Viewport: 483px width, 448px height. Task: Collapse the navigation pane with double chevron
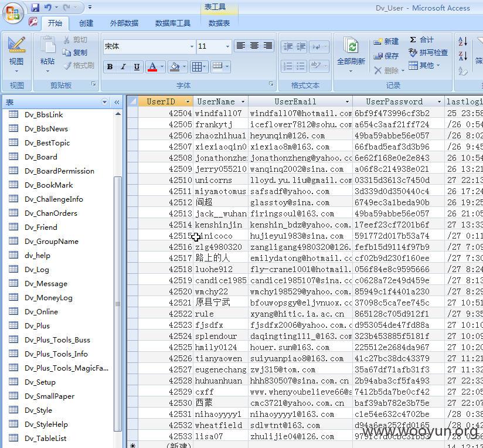click(x=117, y=102)
